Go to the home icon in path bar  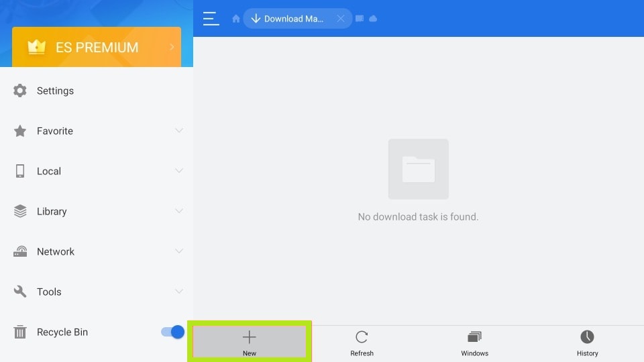point(235,19)
